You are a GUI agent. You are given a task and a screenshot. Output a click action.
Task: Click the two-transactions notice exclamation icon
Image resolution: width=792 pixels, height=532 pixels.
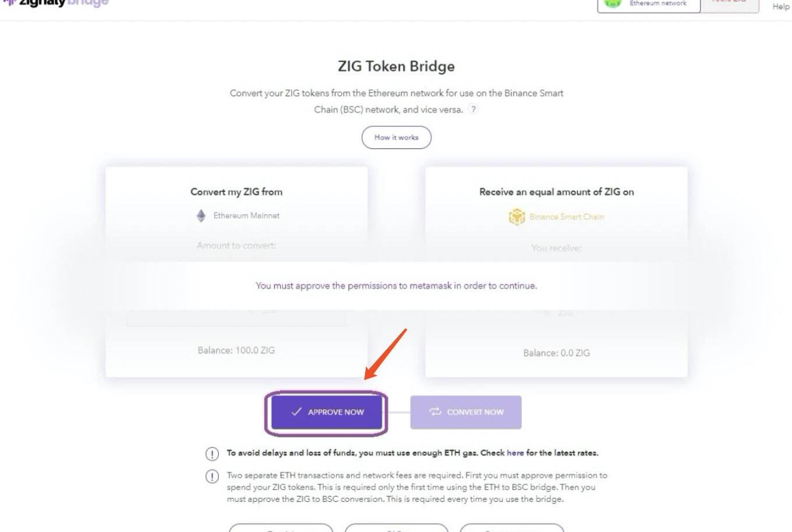212,476
